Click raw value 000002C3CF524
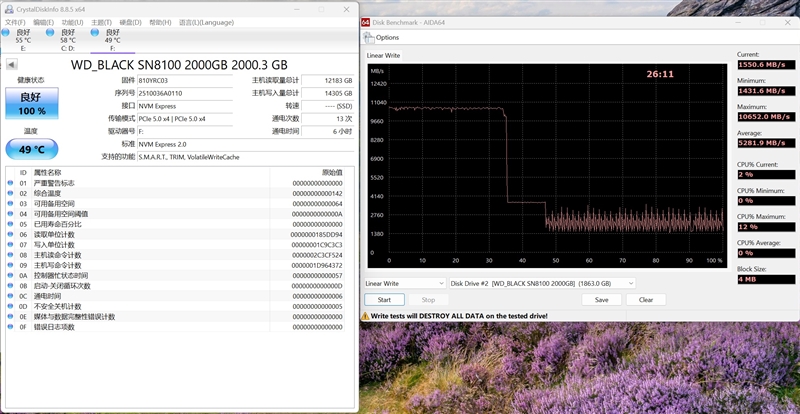The height and width of the screenshot is (414, 800). (x=316, y=255)
